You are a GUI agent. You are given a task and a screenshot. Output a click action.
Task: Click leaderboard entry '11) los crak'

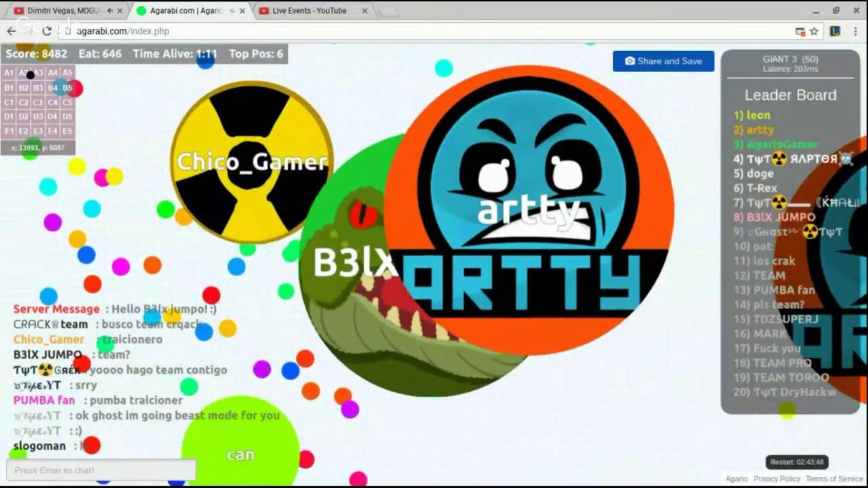tap(764, 261)
